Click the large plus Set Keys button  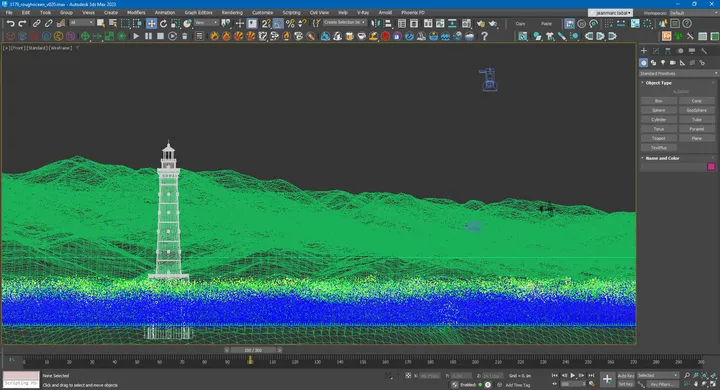click(x=607, y=379)
